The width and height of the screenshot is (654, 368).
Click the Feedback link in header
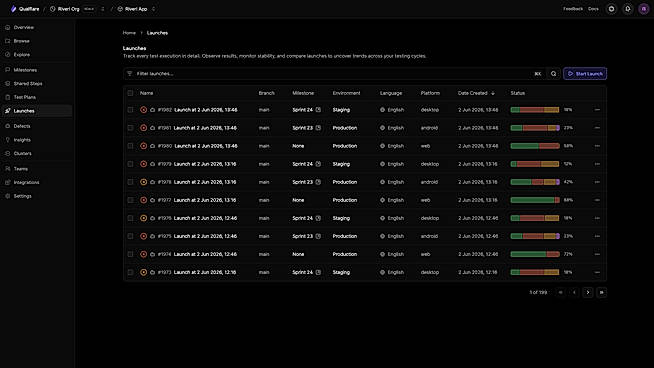(573, 9)
